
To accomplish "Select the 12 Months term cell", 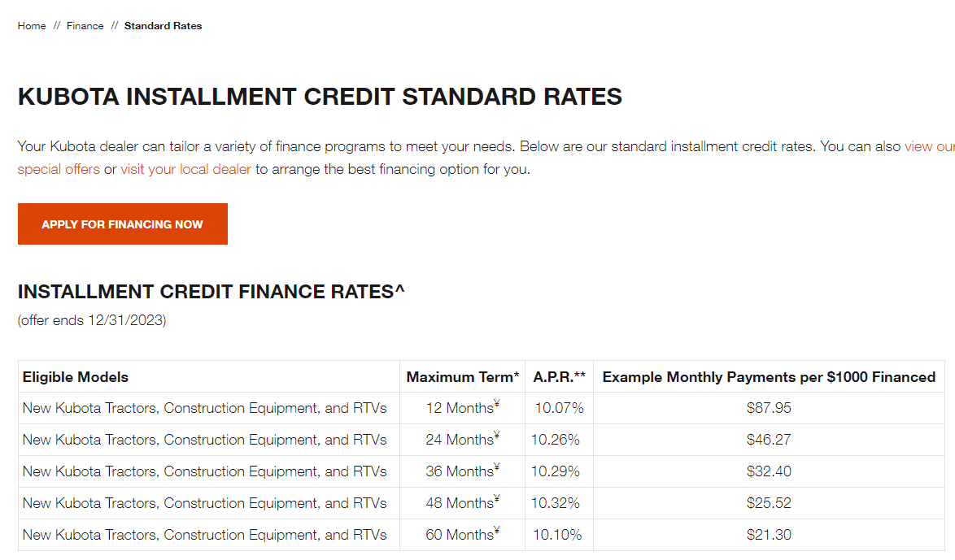I will pyautogui.click(x=462, y=408).
